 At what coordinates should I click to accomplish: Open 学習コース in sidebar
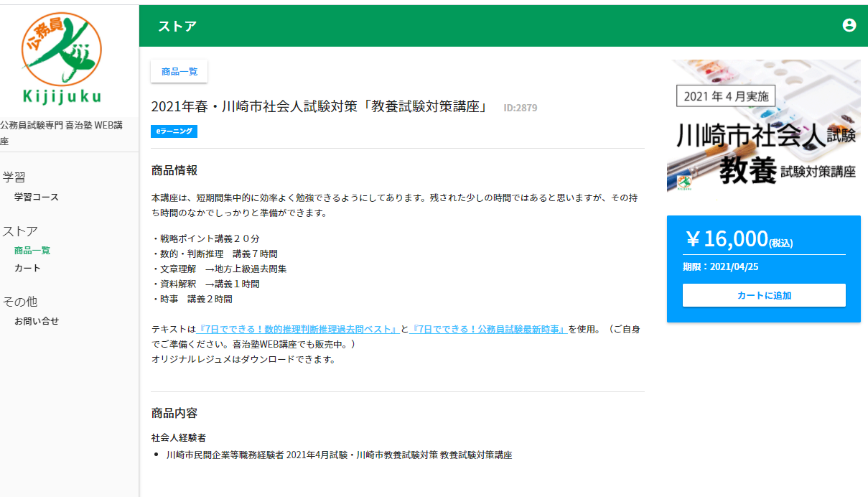[x=37, y=197]
